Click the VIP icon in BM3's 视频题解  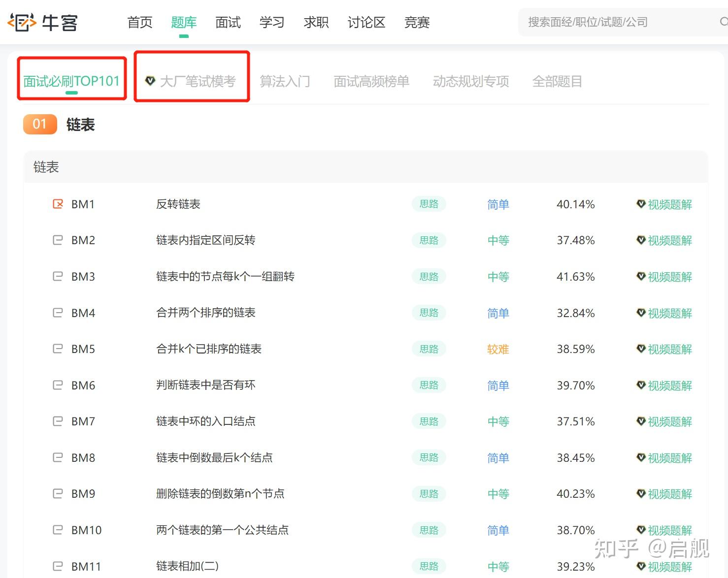pyautogui.click(x=641, y=276)
